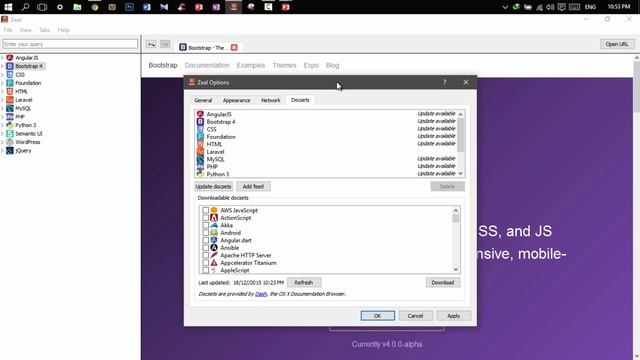The width and height of the screenshot is (640, 360).
Task: Click Cancel in Zeal Options
Action: (415, 316)
